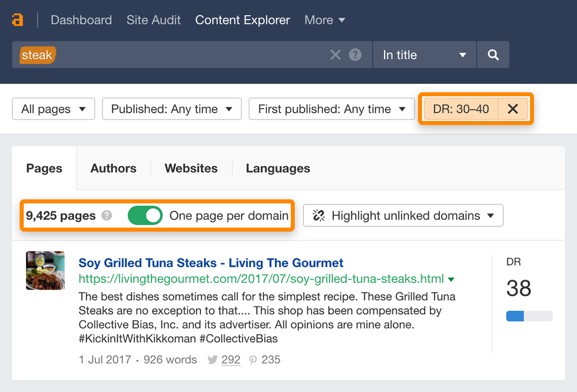Clear the search field with X icon
This screenshot has width=577, height=392.
(335, 55)
